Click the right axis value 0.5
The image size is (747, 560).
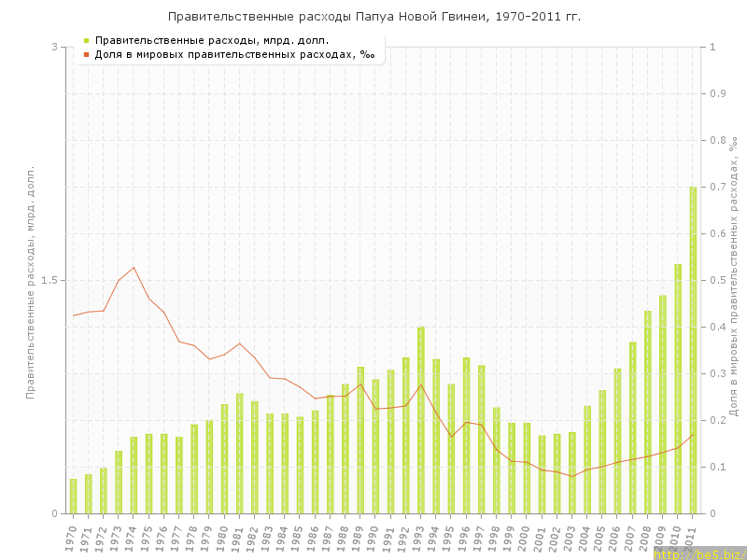[719, 280]
